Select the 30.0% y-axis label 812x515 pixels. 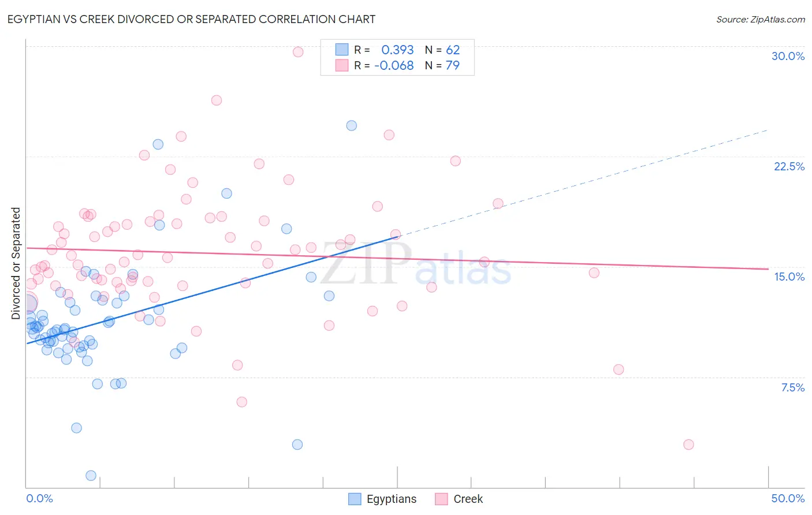(788, 56)
